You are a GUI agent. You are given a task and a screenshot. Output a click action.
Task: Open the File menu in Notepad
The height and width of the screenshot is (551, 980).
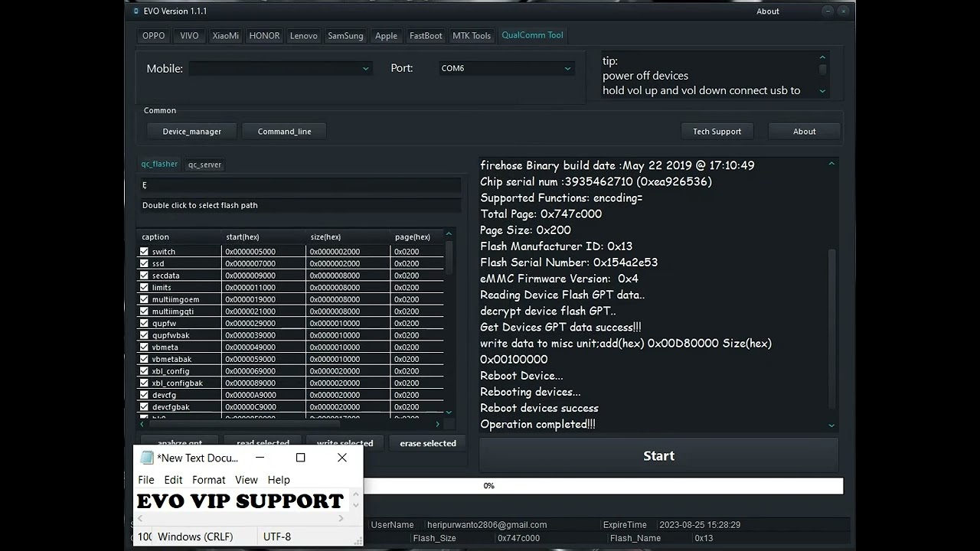click(146, 480)
